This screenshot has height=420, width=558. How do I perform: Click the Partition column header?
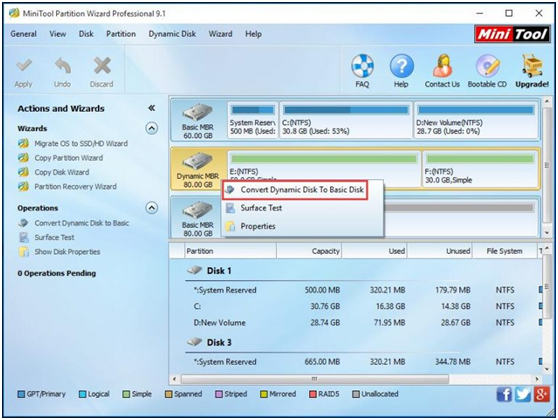[x=230, y=251]
